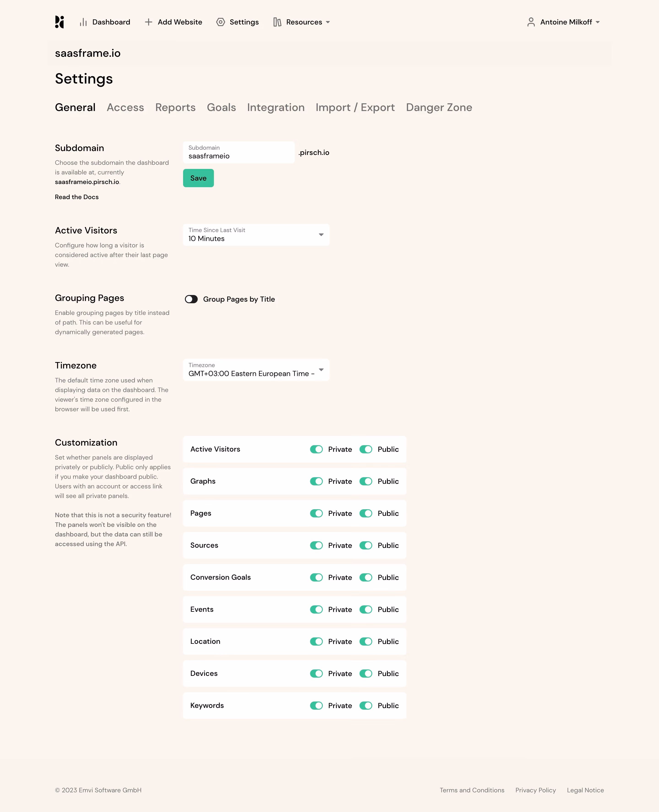Disable Graphs Private toggle
Viewport: 659px width, 812px height.
click(x=316, y=481)
